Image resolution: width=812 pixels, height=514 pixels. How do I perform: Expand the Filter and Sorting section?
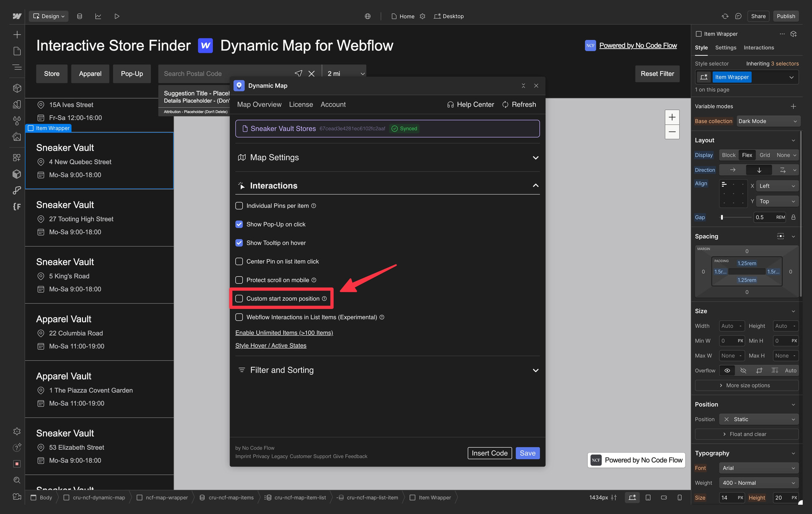click(387, 370)
